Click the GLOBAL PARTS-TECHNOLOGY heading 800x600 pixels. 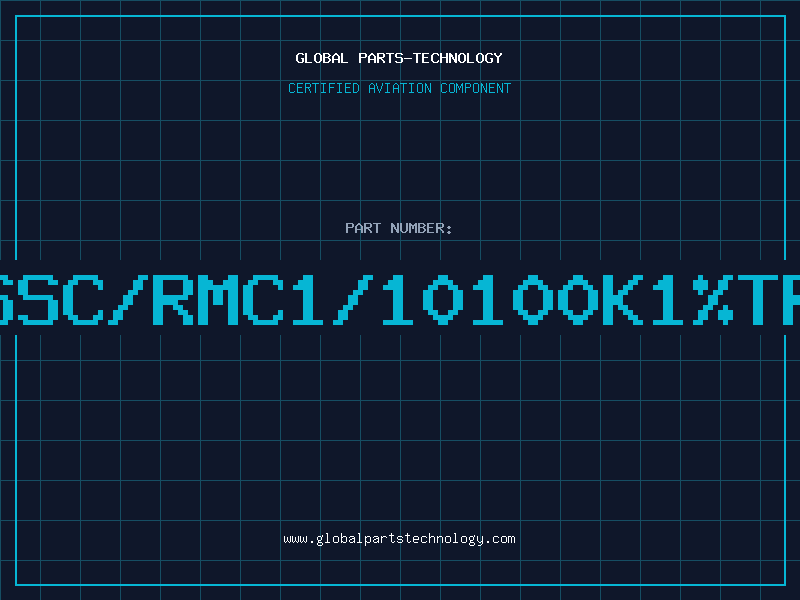pos(399,58)
